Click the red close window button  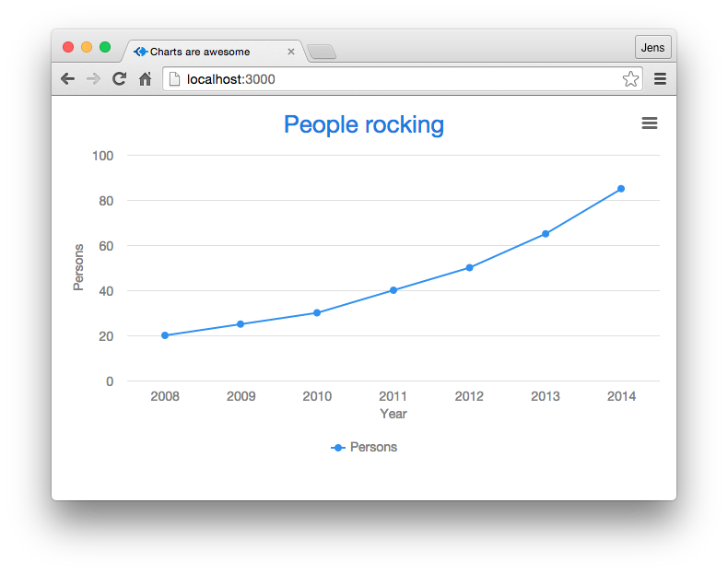68,47
